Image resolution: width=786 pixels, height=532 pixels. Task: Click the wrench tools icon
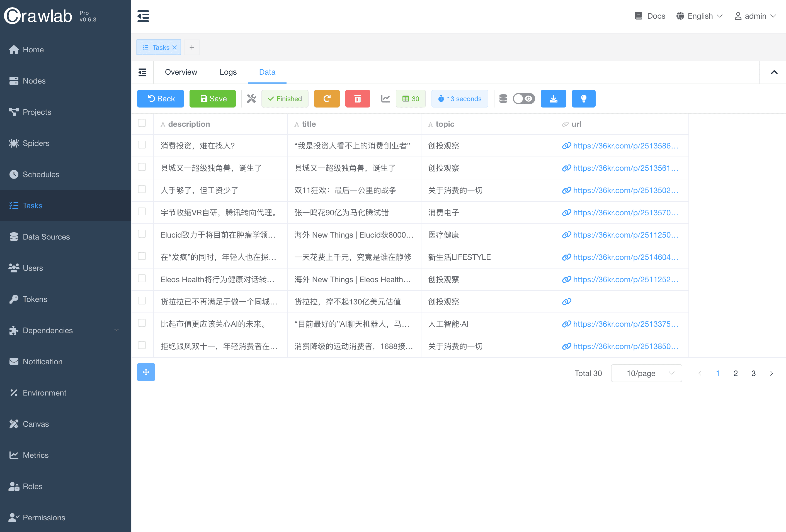pos(251,99)
